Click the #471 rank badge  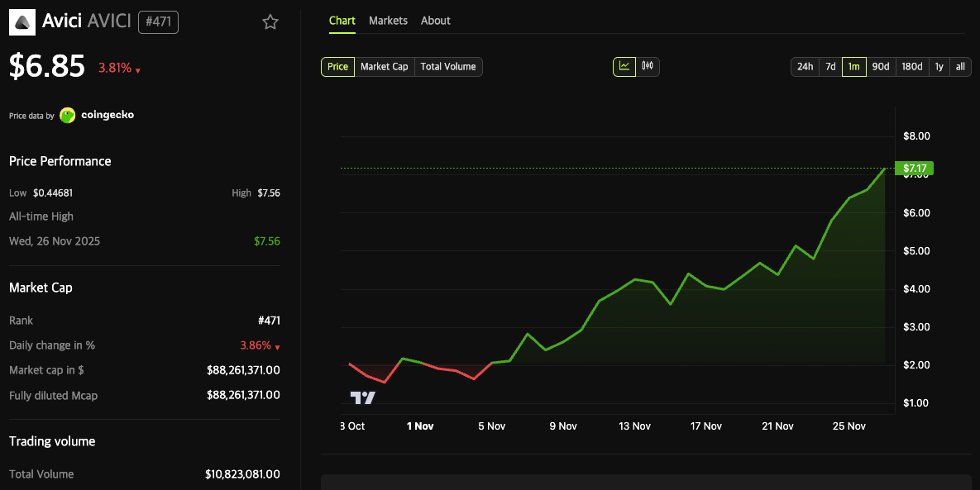[157, 22]
